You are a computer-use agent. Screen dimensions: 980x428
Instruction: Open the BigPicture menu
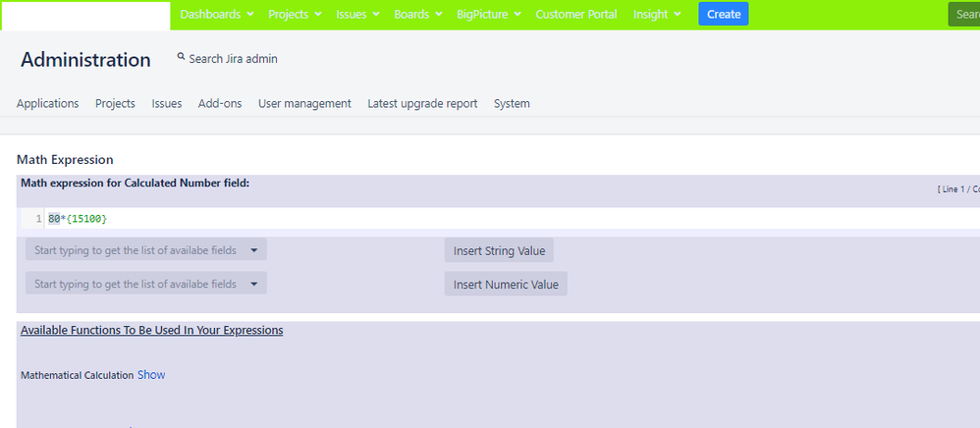[x=489, y=15]
